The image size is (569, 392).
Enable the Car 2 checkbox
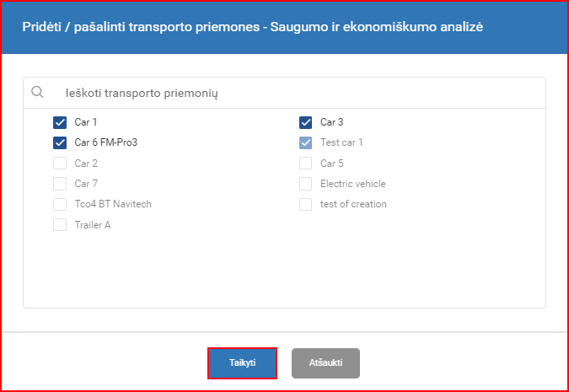(60, 164)
